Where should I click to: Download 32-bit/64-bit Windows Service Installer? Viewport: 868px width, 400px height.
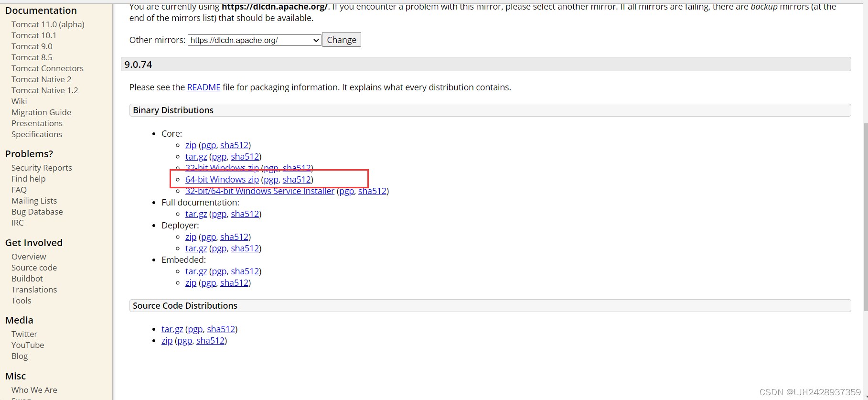[x=260, y=191]
